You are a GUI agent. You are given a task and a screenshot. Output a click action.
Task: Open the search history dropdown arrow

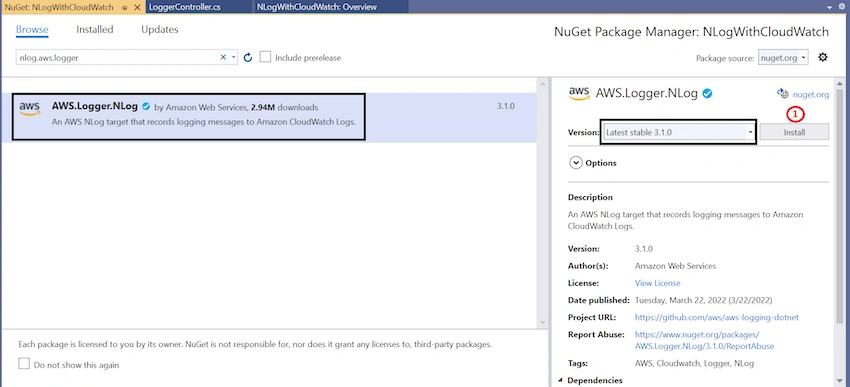234,57
